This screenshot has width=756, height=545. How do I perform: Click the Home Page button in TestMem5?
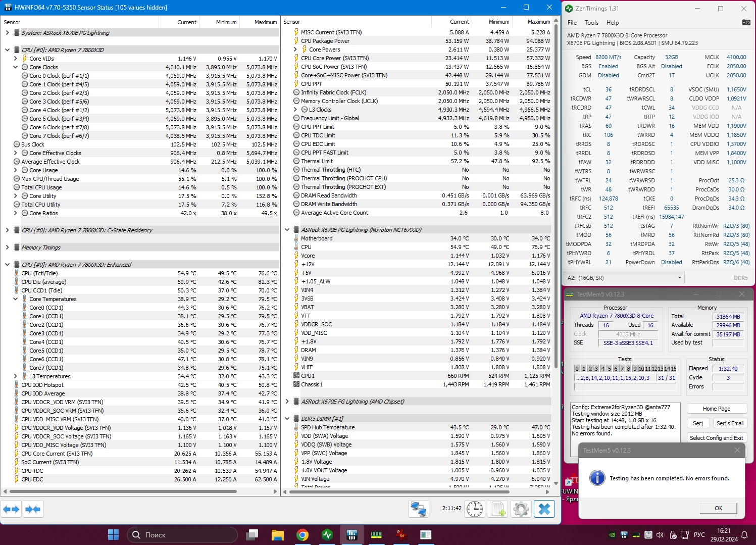pos(716,409)
